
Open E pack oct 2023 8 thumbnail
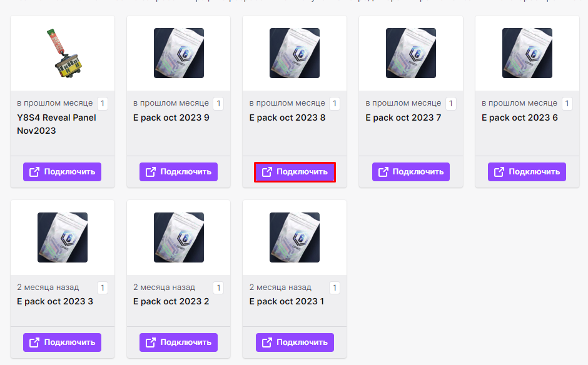(295, 53)
